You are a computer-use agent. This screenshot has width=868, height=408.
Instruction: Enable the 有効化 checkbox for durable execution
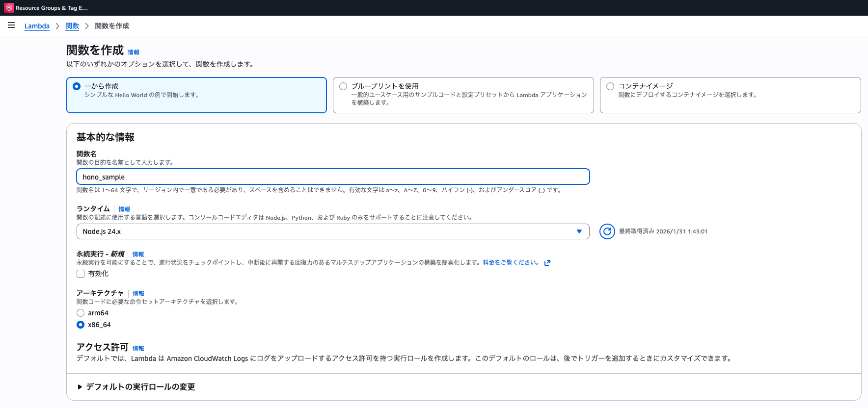(x=81, y=274)
